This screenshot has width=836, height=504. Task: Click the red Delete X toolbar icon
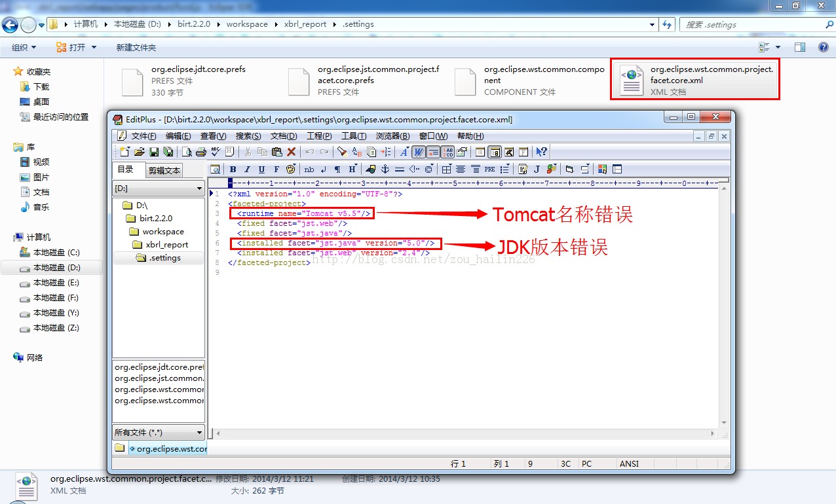click(292, 152)
